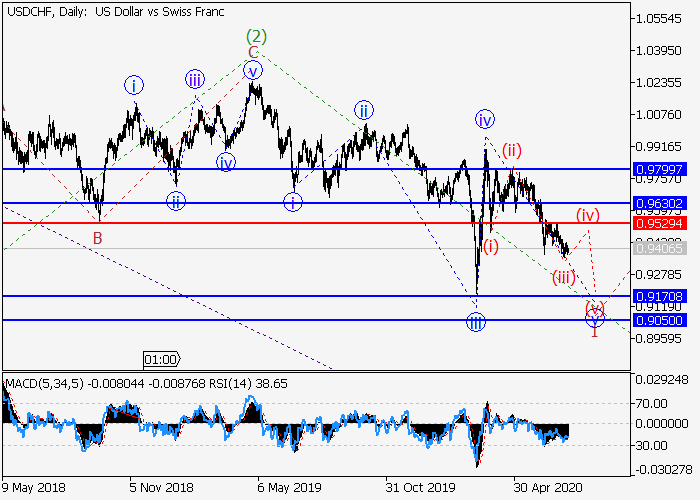The image size is (700, 500).
Task: Select blue circled iii label at the low
Action: pyautogui.click(x=476, y=321)
